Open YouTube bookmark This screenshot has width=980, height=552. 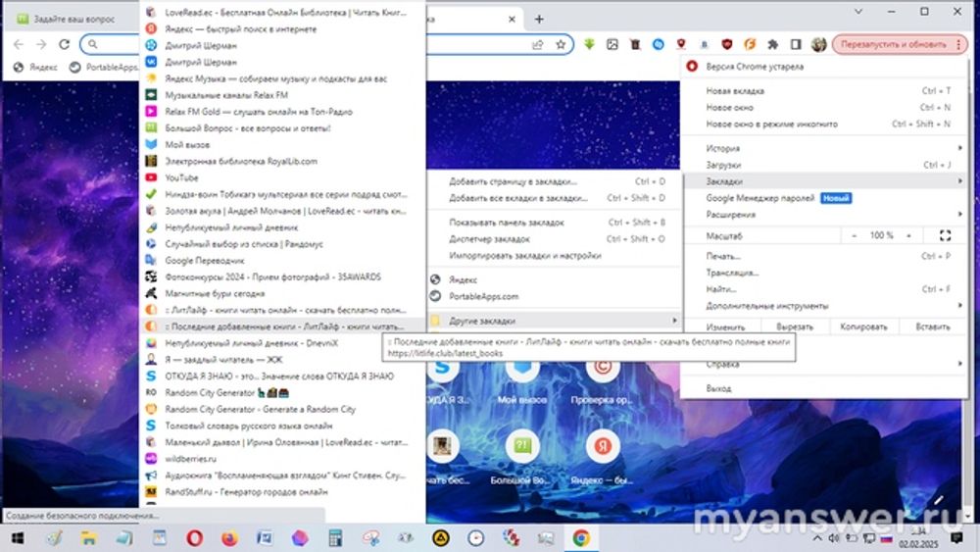click(x=282, y=177)
